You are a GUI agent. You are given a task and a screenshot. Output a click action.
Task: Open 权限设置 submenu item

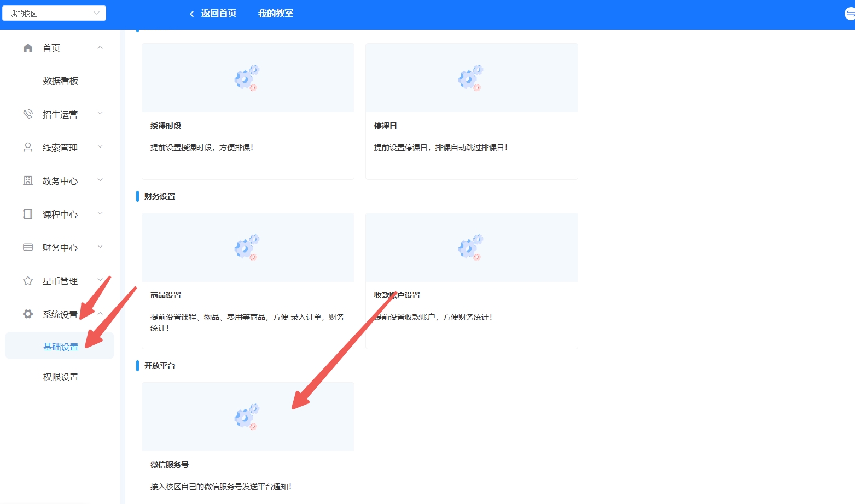[x=61, y=377]
